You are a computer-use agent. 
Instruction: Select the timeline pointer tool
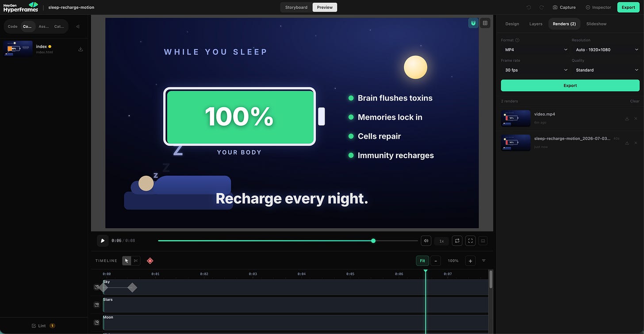(x=127, y=261)
